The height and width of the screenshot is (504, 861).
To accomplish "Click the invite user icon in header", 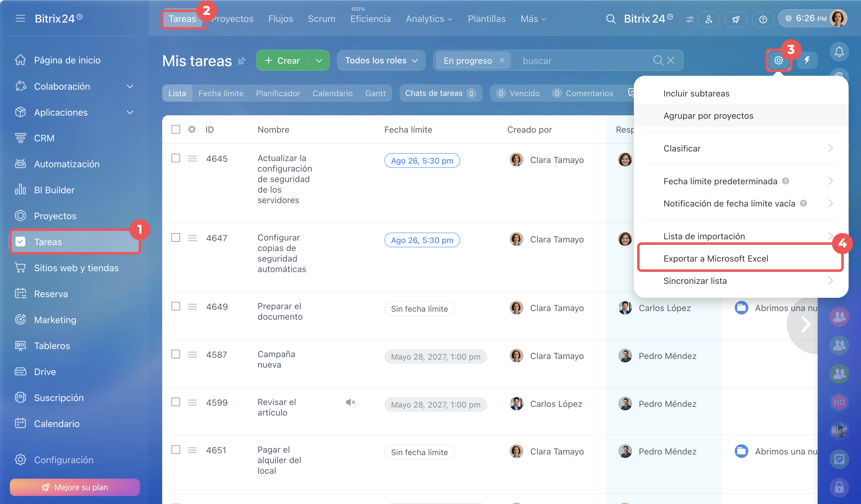I will coord(709,19).
